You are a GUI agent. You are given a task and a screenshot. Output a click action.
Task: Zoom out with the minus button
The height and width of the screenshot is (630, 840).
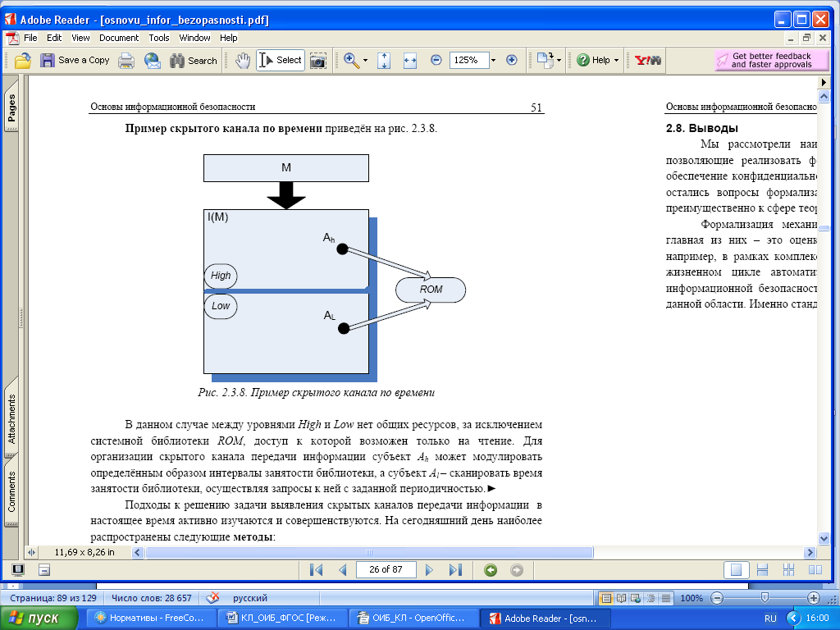(x=436, y=60)
